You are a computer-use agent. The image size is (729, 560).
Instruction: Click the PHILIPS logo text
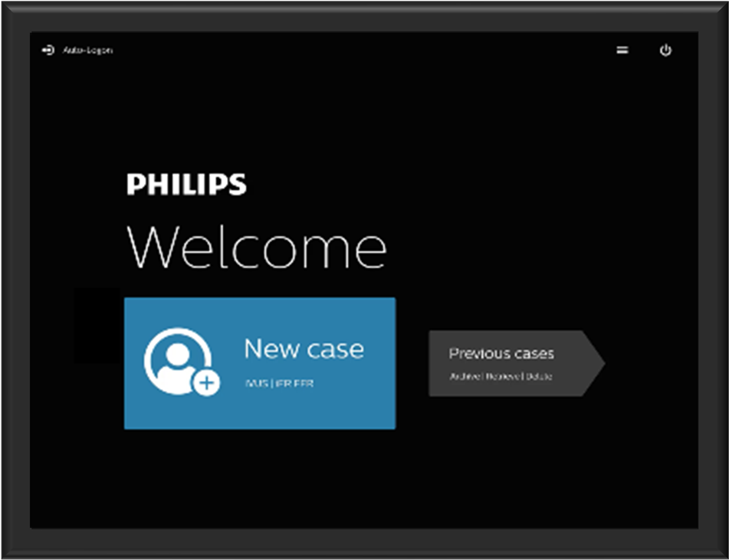pos(186,184)
